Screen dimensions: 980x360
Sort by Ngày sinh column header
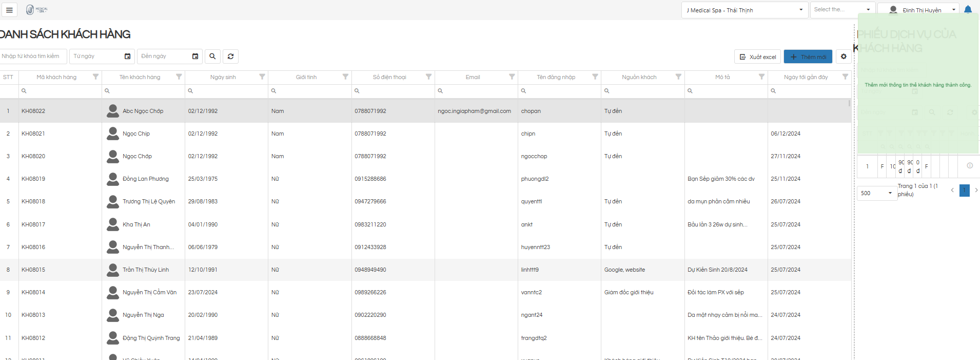click(x=223, y=77)
